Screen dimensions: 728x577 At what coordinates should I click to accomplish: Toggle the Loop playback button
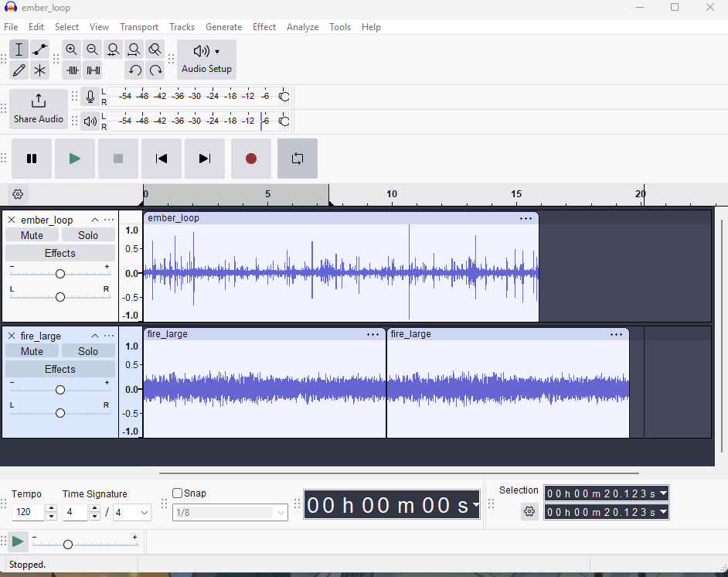click(x=298, y=159)
